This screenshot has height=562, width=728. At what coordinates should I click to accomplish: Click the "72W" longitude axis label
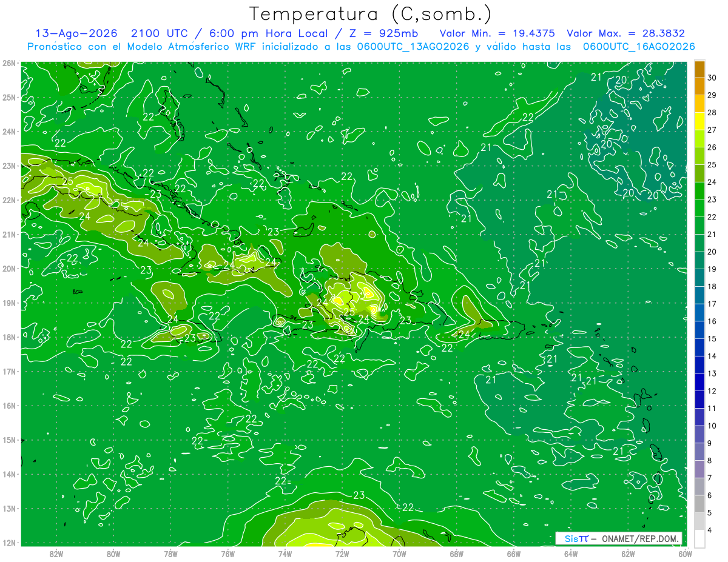[342, 553]
